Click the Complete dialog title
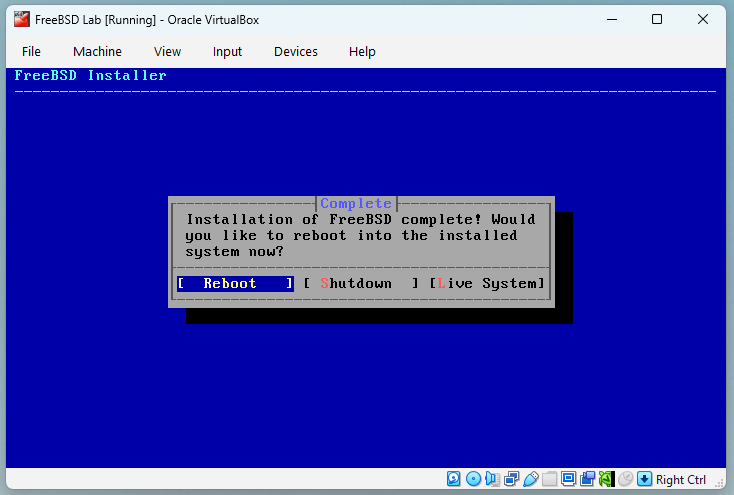Viewport: 734px width, 495px height. [356, 203]
